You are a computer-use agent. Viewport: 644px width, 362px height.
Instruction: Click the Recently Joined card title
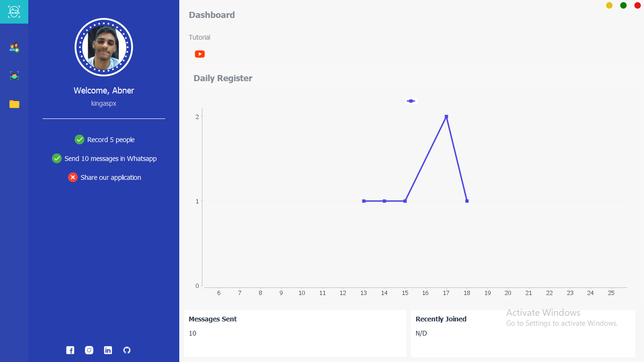coord(441,319)
